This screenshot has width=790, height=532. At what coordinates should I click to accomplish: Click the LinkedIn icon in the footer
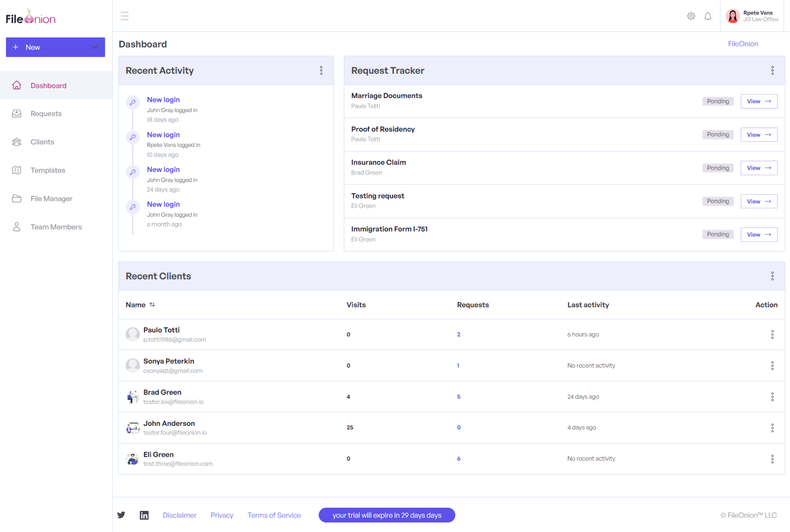[x=144, y=515]
